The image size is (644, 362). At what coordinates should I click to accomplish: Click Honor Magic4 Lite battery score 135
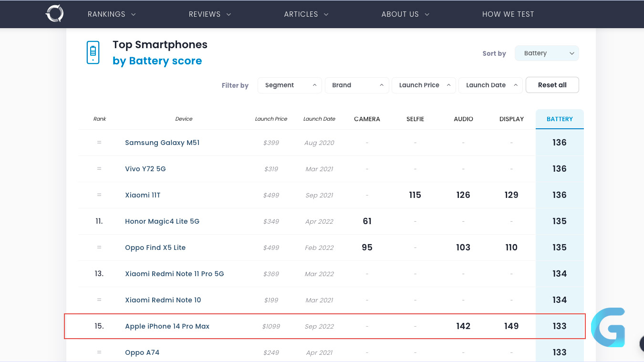[560, 221]
